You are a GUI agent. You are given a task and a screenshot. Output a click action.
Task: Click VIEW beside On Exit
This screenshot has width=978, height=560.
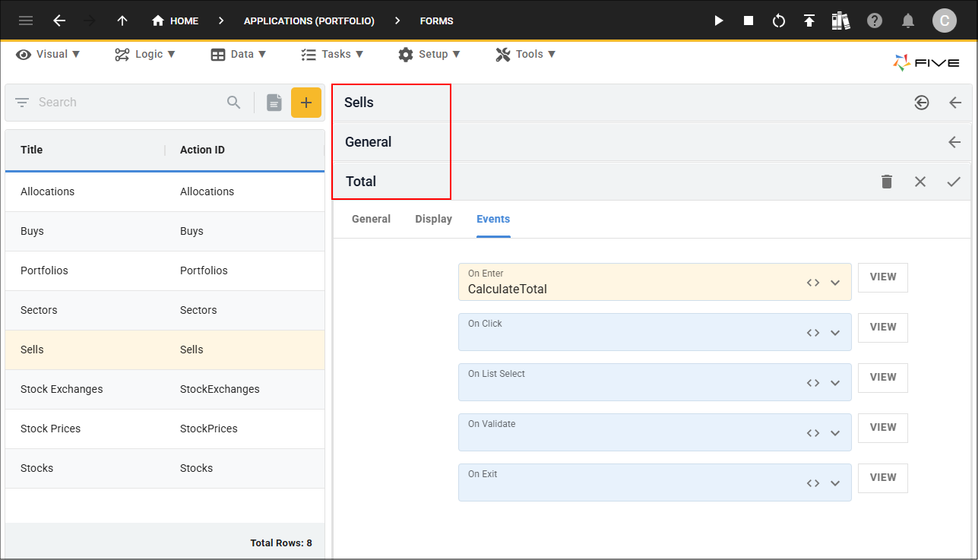(x=883, y=478)
